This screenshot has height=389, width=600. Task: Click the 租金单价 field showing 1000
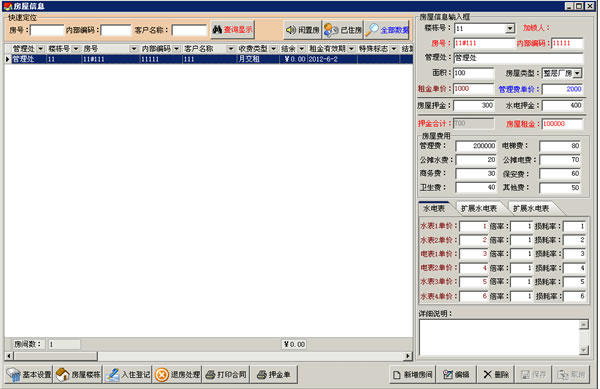tap(474, 89)
